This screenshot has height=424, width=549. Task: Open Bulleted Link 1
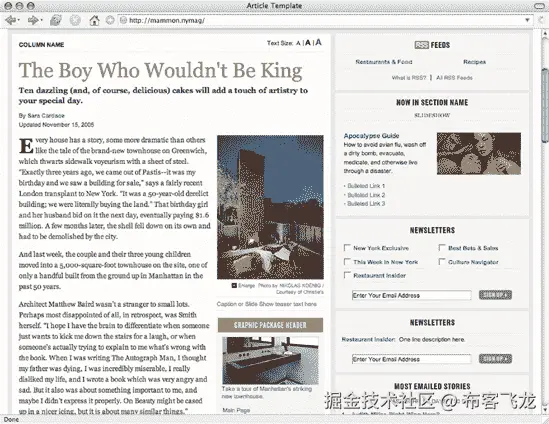click(366, 186)
